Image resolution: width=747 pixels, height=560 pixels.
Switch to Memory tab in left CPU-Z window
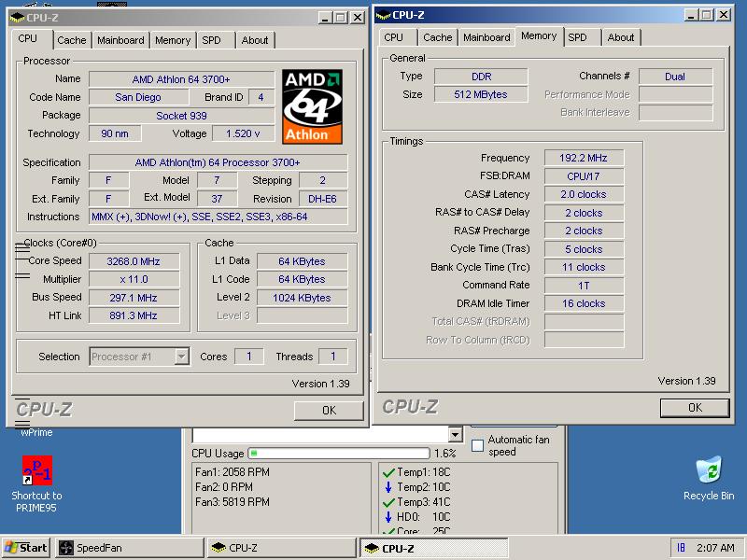(173, 40)
